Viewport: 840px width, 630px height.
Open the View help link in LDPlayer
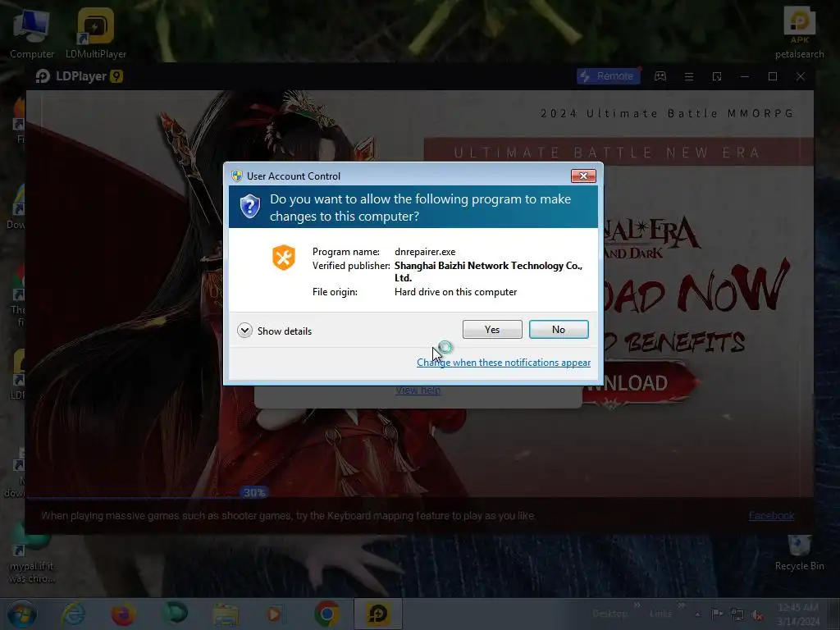click(x=418, y=390)
